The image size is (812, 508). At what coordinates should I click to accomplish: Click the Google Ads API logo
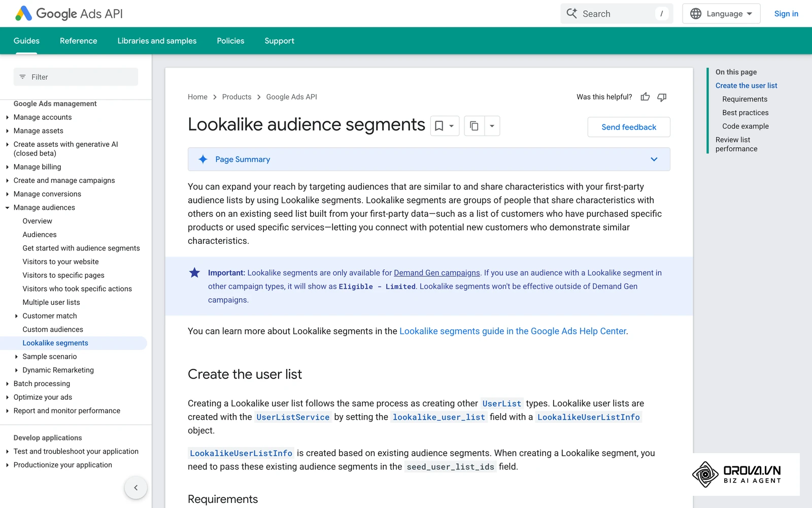pyautogui.click(x=69, y=14)
